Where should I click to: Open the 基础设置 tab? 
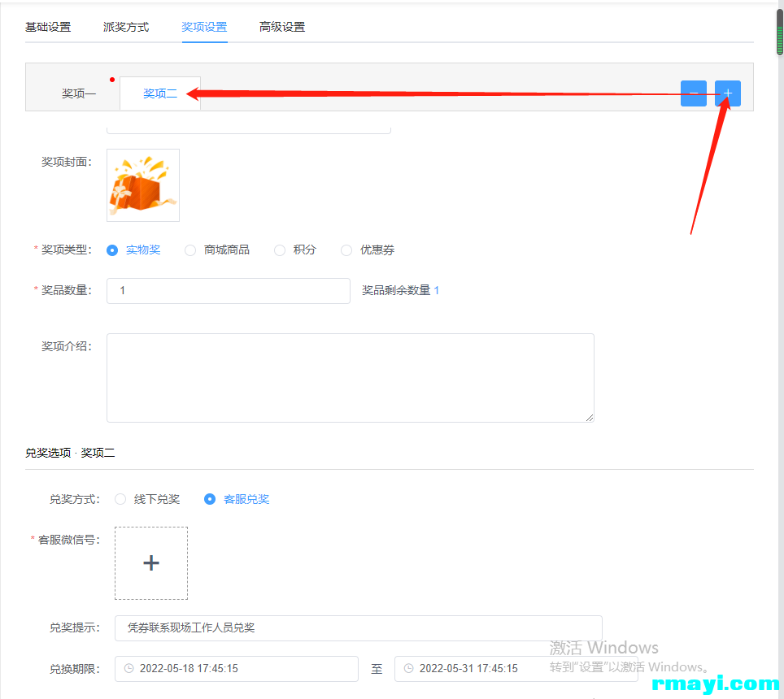pos(48,27)
